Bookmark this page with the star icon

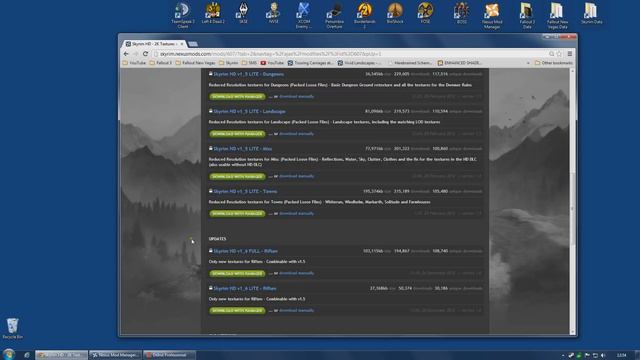point(559,54)
